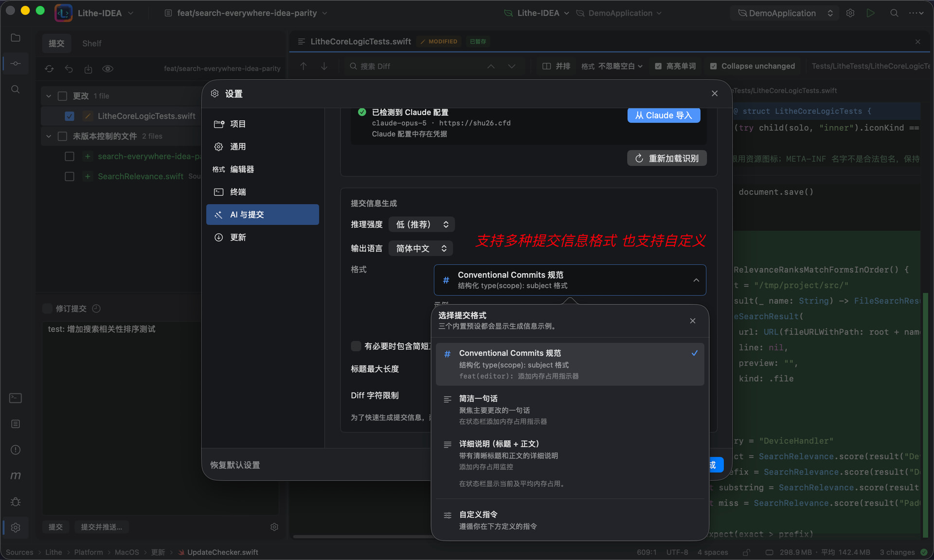Click the 重新加载识别 button
The width and height of the screenshot is (934, 560).
click(667, 158)
